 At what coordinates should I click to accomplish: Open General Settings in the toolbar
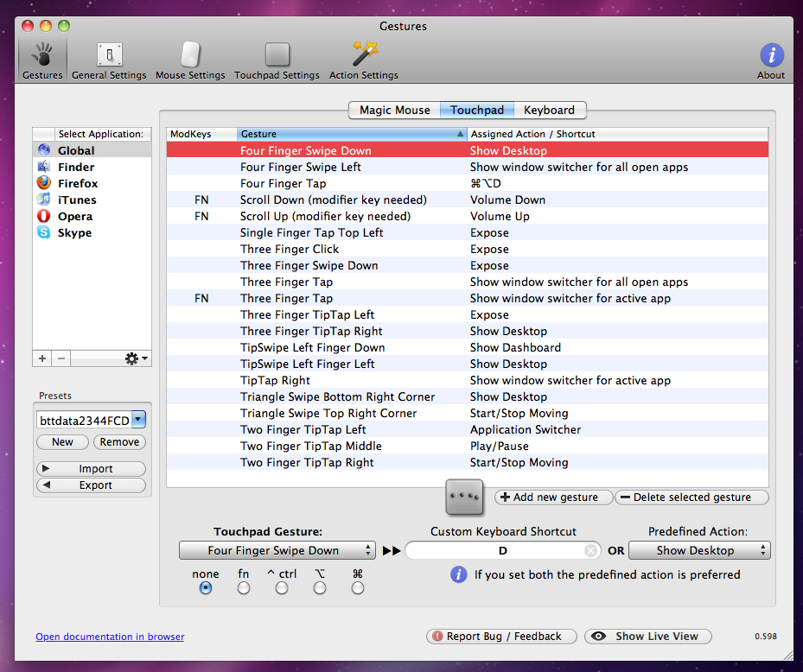coord(109,61)
